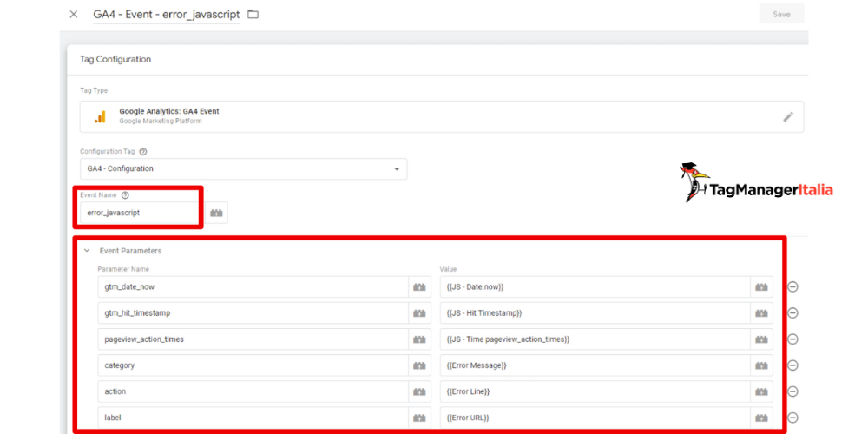Click the gtm_date_now parameter name field
This screenshot has width=868, height=434.
pos(253,286)
